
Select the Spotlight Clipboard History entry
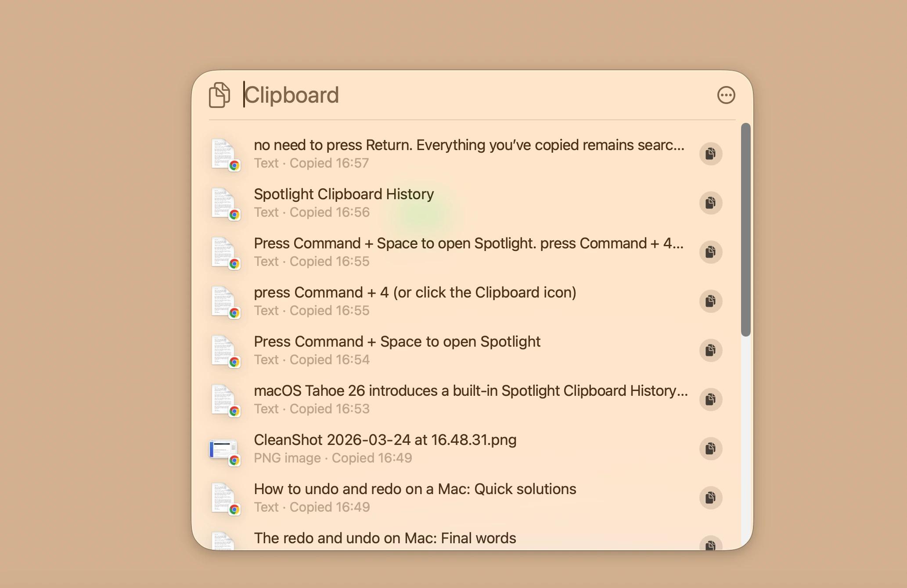click(395, 202)
